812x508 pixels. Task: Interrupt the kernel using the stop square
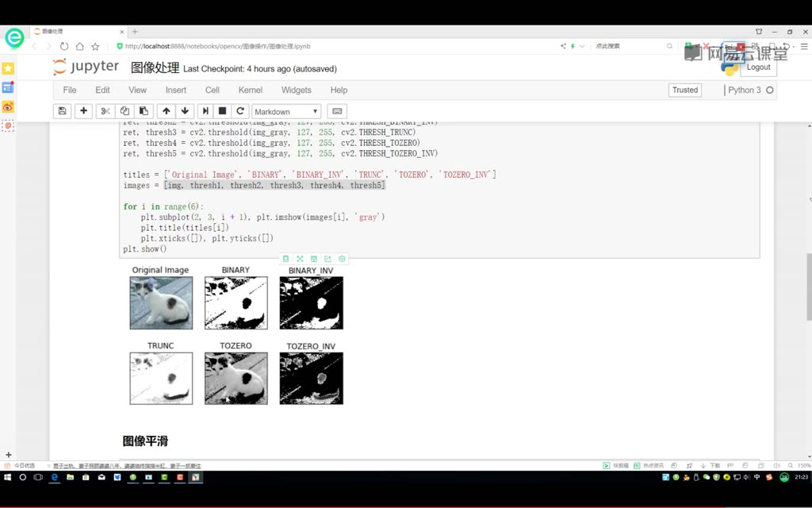pyautogui.click(x=223, y=111)
